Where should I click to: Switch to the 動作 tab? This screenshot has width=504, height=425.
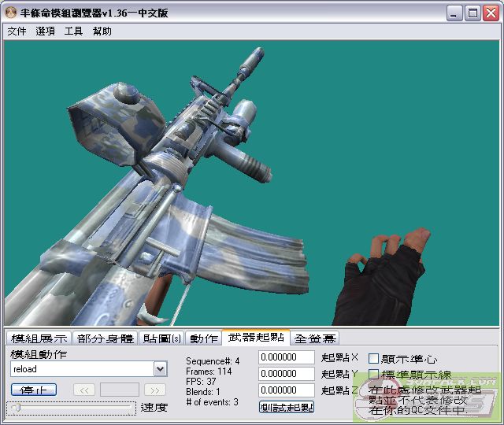point(203,338)
